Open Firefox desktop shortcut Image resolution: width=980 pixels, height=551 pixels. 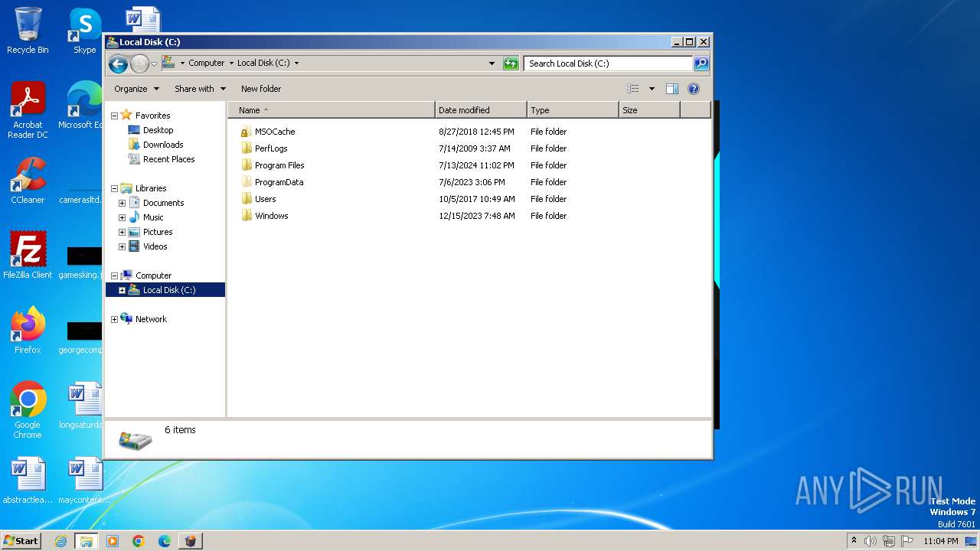click(28, 331)
